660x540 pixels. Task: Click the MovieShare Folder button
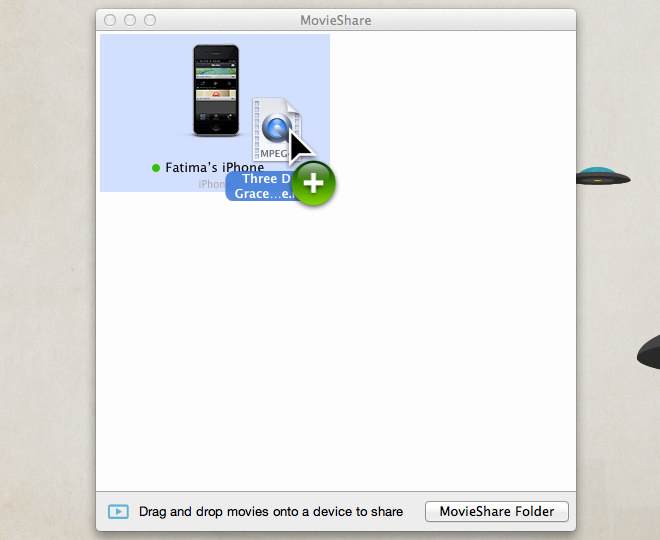pos(497,511)
